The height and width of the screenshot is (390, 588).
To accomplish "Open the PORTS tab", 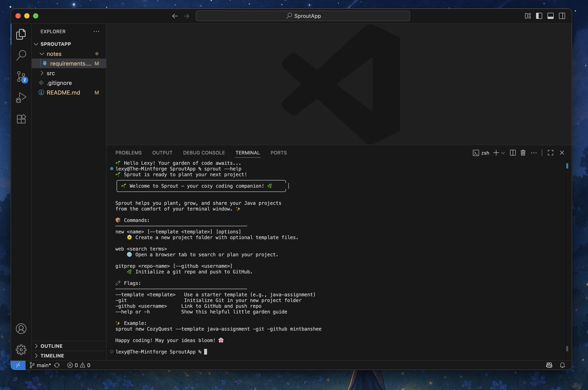I will point(278,152).
